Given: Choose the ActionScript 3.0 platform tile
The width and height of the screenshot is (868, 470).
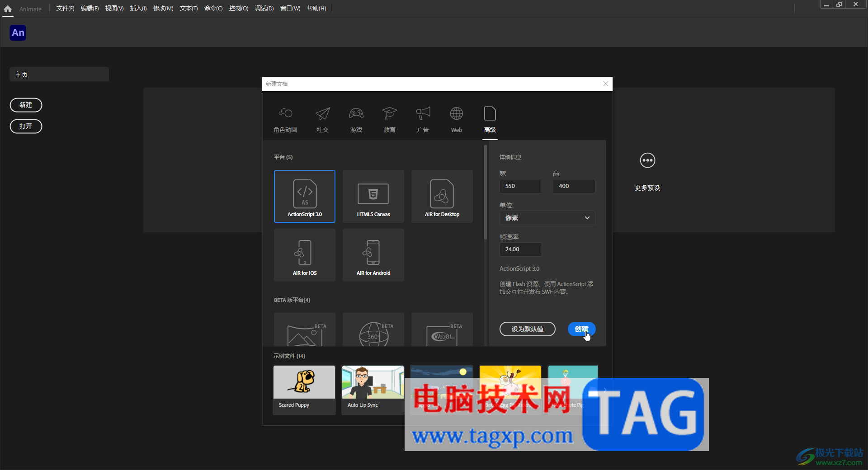Looking at the screenshot, I should (x=305, y=196).
